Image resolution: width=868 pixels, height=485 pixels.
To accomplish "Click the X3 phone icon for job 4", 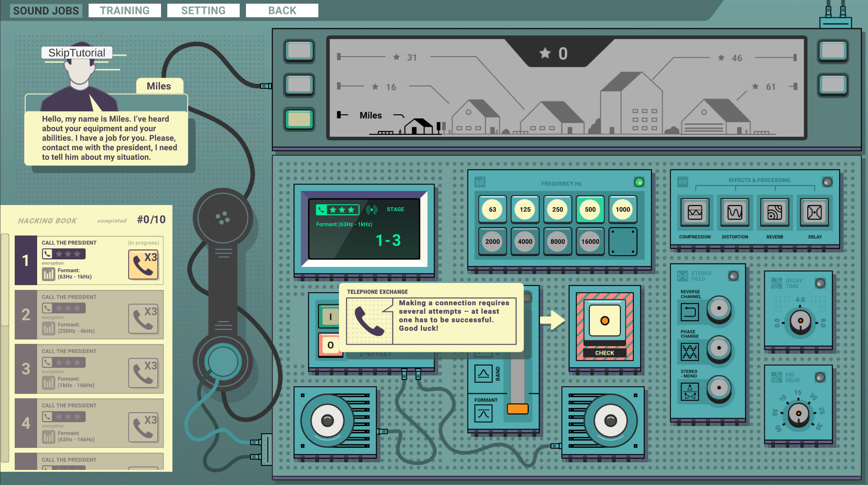I will coord(143,427).
